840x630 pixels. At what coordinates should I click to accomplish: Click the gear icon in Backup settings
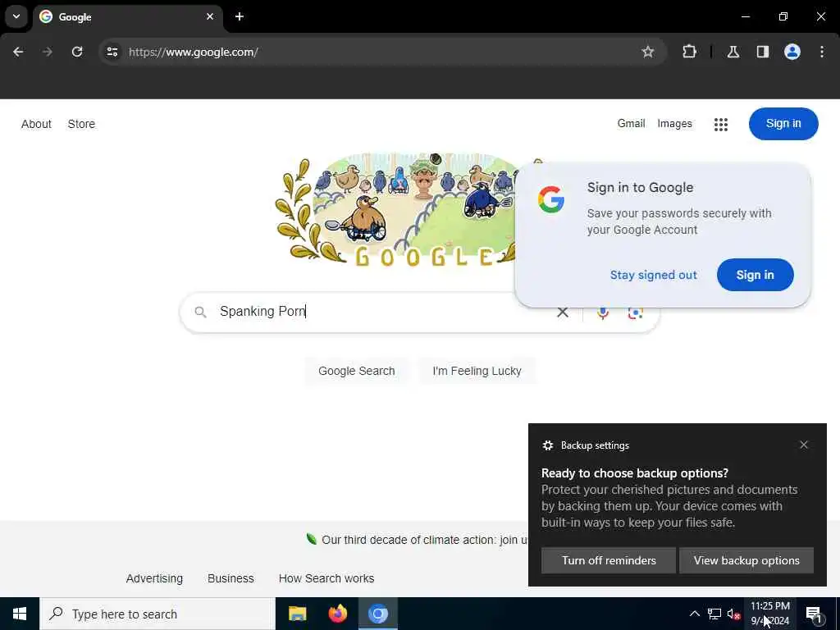[x=547, y=445]
